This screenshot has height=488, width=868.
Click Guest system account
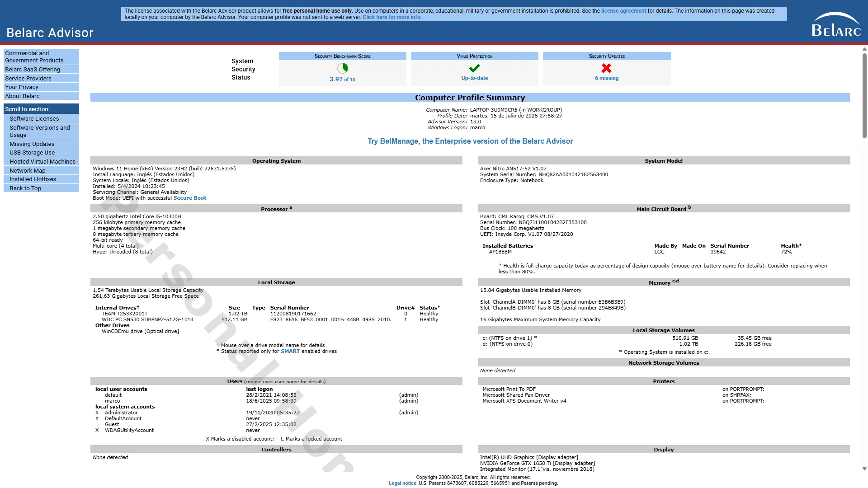click(x=112, y=424)
